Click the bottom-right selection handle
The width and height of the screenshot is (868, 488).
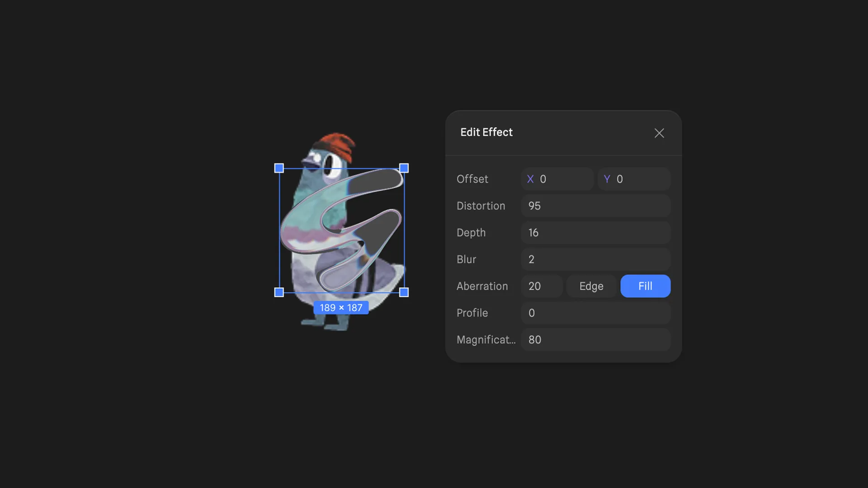[404, 292]
